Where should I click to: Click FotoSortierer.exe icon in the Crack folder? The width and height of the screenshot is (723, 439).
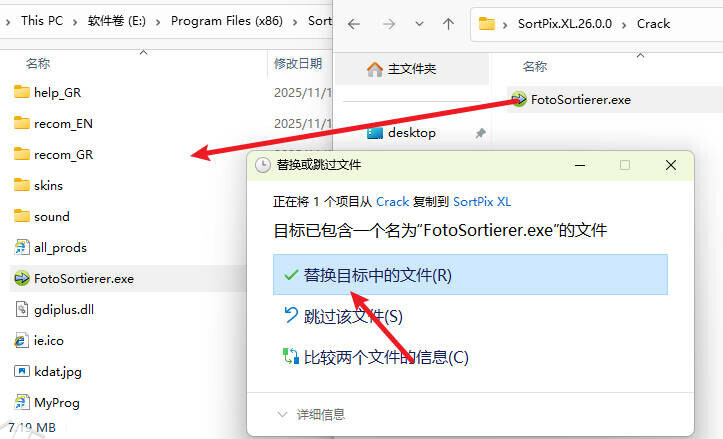click(x=518, y=99)
